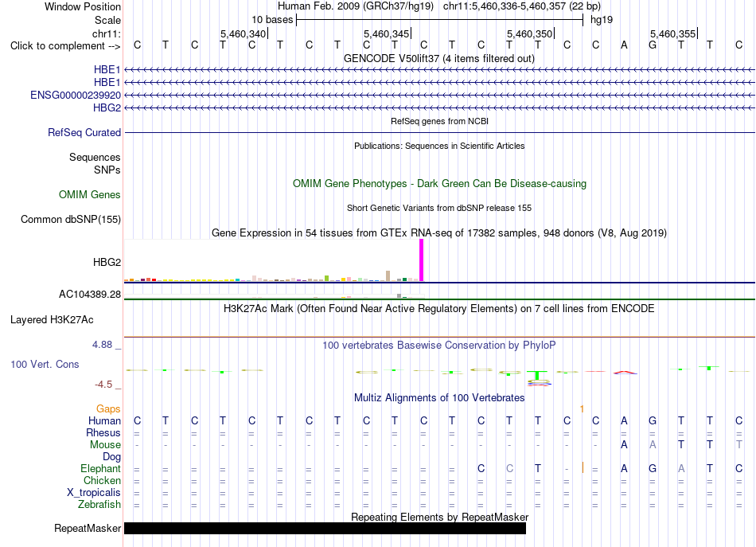Open the RefSeq Curated track label

point(84,132)
